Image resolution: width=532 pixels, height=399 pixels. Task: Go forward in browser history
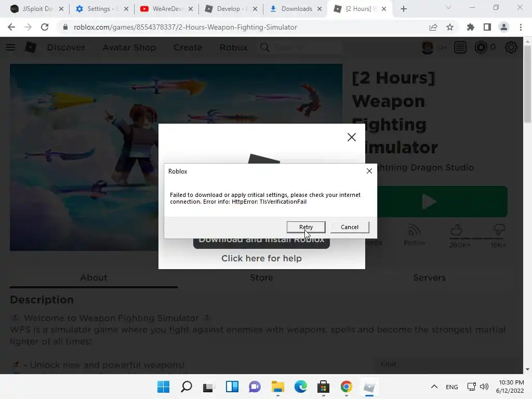pyautogui.click(x=28, y=27)
